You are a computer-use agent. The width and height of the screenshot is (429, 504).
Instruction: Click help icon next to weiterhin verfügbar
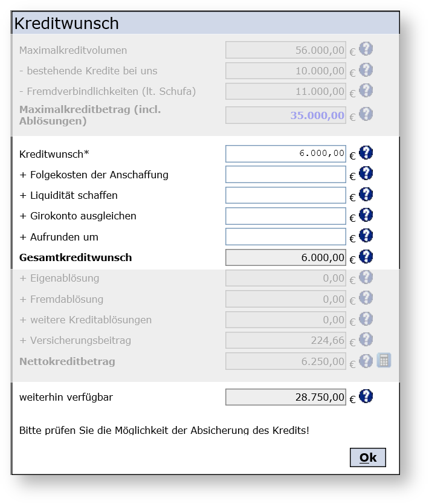(x=366, y=396)
